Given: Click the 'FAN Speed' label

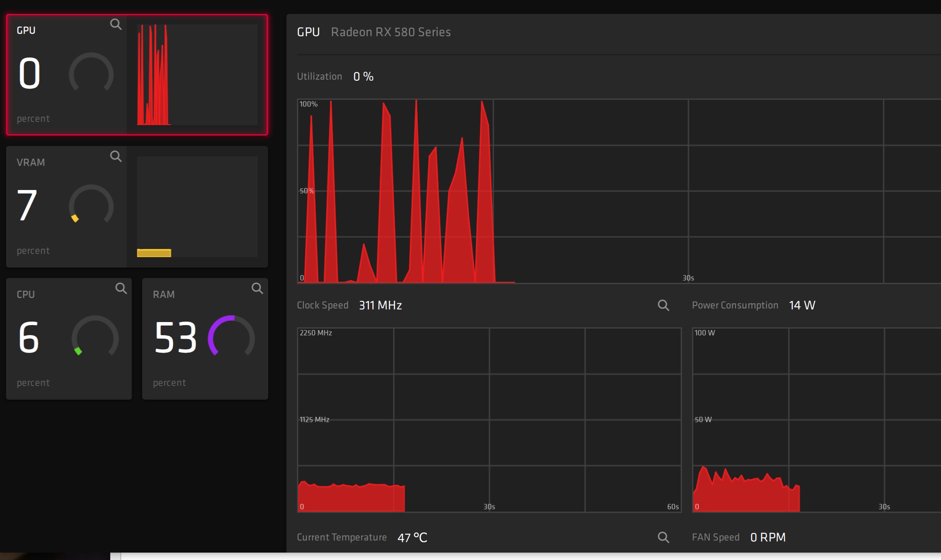Looking at the screenshot, I should (x=716, y=537).
